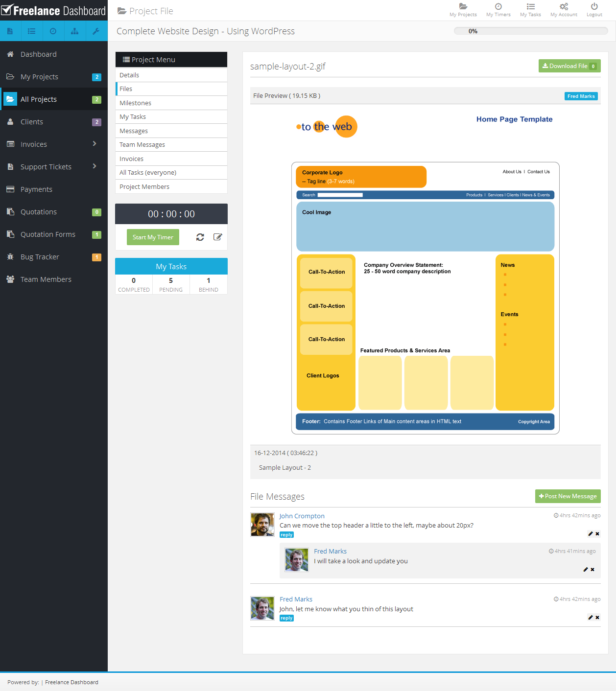The width and height of the screenshot is (616, 691).
Task: Click the list icon in blue sidebar toolbar
Action: [x=32, y=31]
